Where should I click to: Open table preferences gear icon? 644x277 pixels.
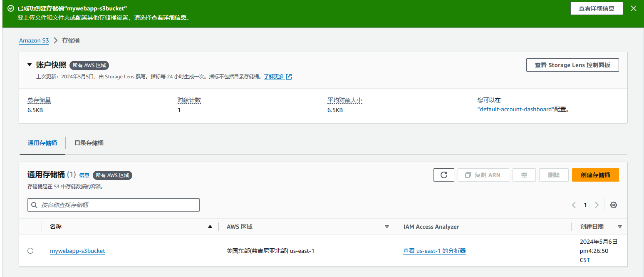614,205
